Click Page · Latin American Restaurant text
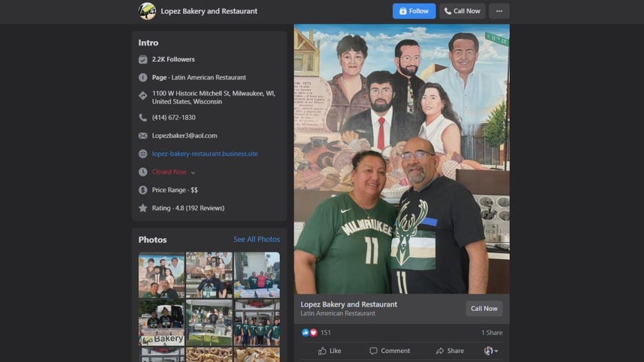This screenshot has width=644, height=362. [199, 77]
